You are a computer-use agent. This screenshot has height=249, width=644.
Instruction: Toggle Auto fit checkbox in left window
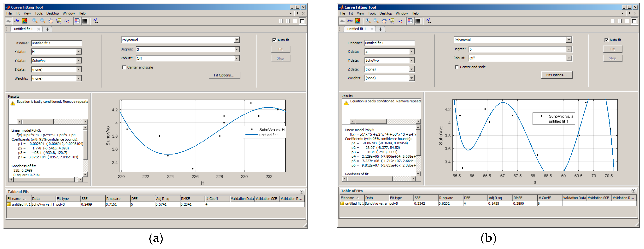click(x=274, y=40)
